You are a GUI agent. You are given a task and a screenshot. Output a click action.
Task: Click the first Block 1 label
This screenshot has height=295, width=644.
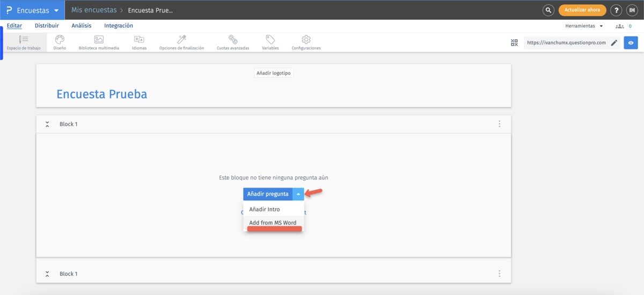pyautogui.click(x=69, y=124)
